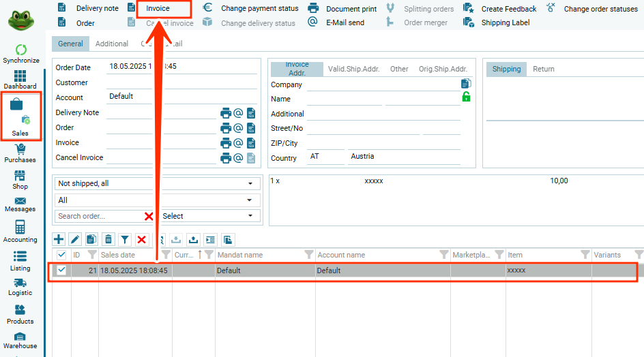Click Change payment status
Image resolution: width=644 pixels, height=357 pixels.
pyautogui.click(x=259, y=9)
